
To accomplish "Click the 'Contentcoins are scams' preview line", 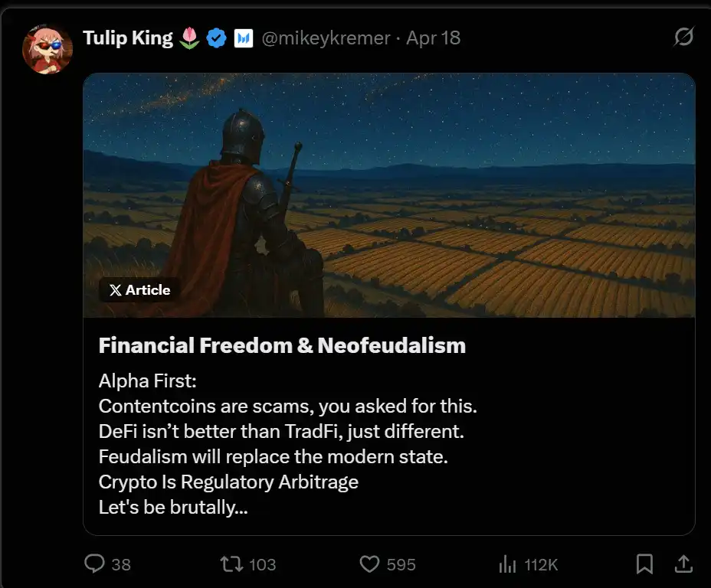I will tap(287, 406).
